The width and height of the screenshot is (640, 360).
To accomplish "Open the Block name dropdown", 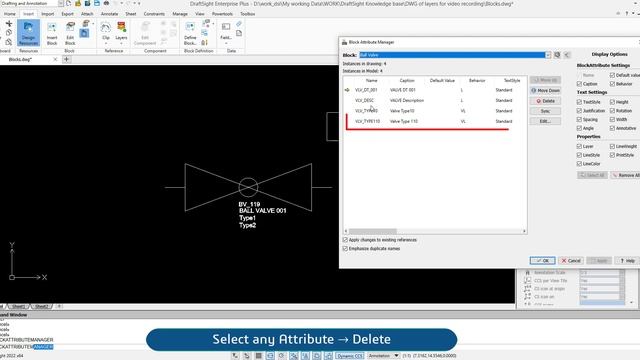I will [x=548, y=55].
